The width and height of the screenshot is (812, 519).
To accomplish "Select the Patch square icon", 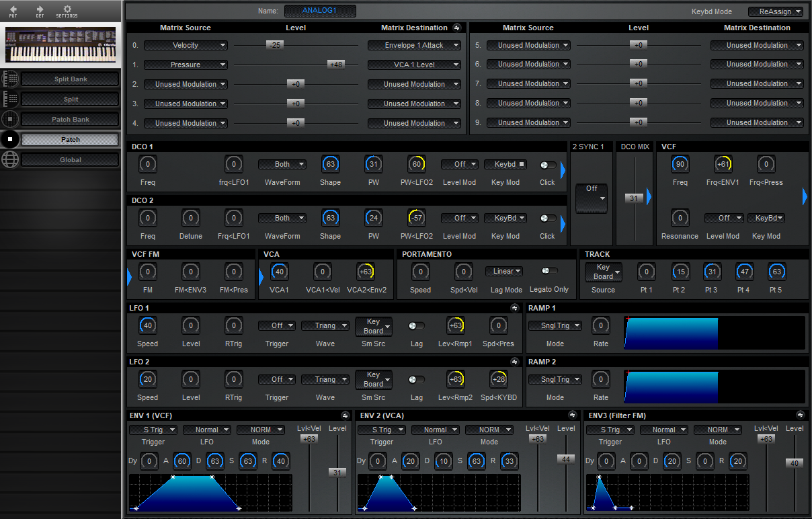I will 11,139.
